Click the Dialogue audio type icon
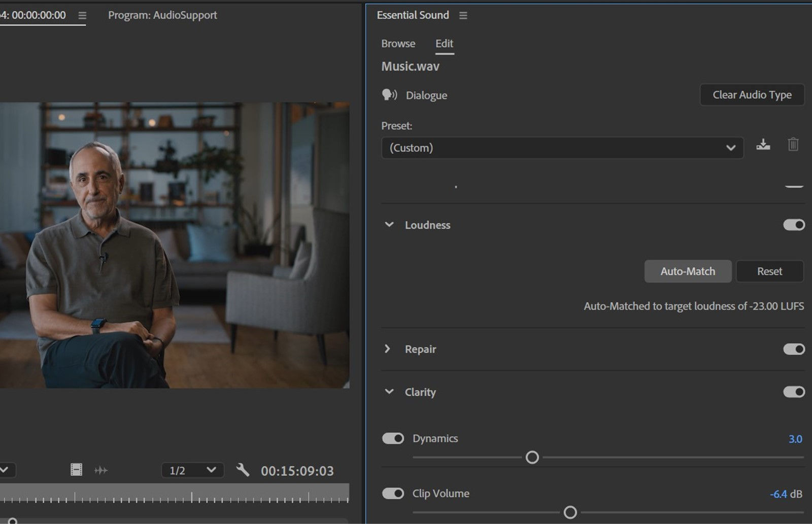This screenshot has height=524, width=812. (x=389, y=95)
